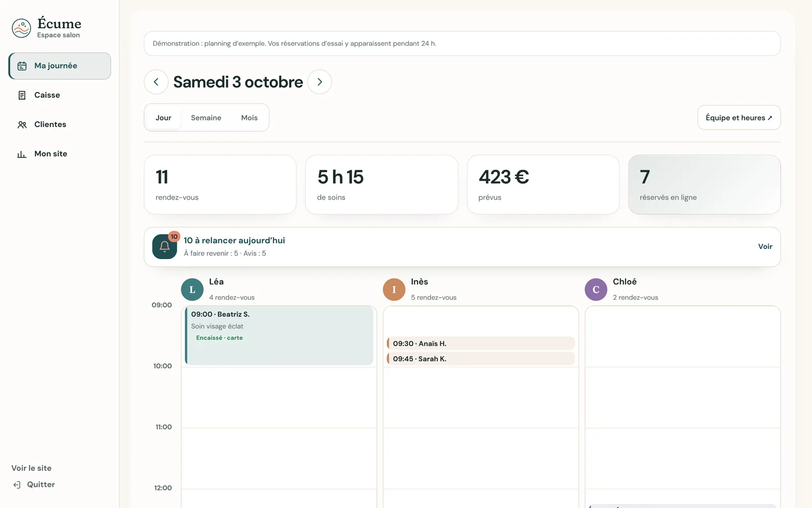Open Ma journée calendar icon
812x508 pixels.
click(x=22, y=66)
